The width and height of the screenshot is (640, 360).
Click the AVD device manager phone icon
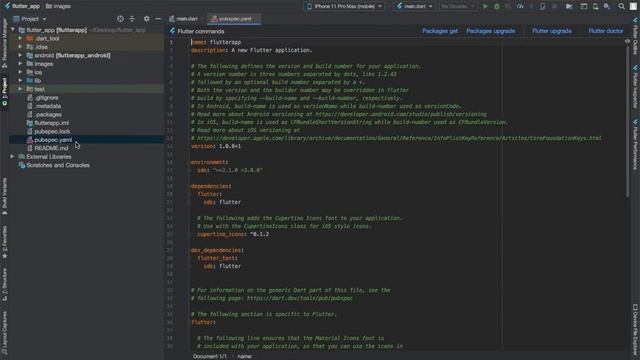point(596,6)
